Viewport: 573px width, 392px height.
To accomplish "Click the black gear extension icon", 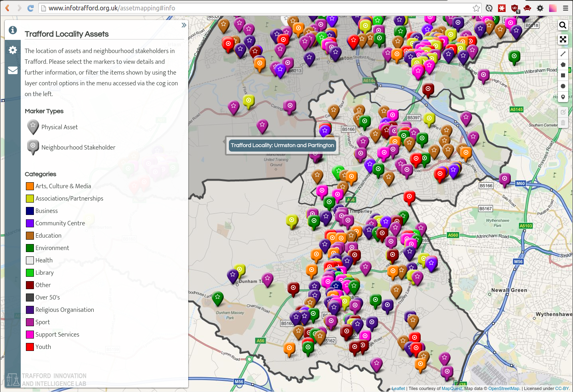I will point(540,8).
